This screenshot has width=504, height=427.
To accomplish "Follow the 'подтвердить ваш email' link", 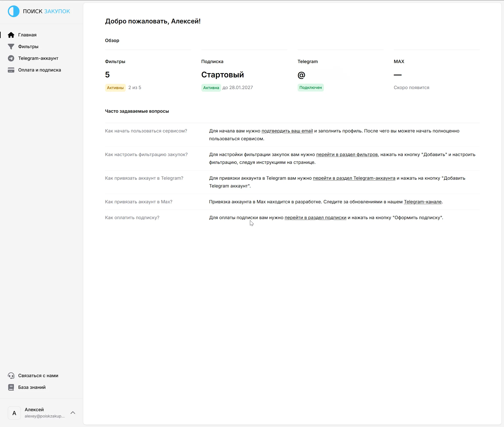I will click(287, 131).
